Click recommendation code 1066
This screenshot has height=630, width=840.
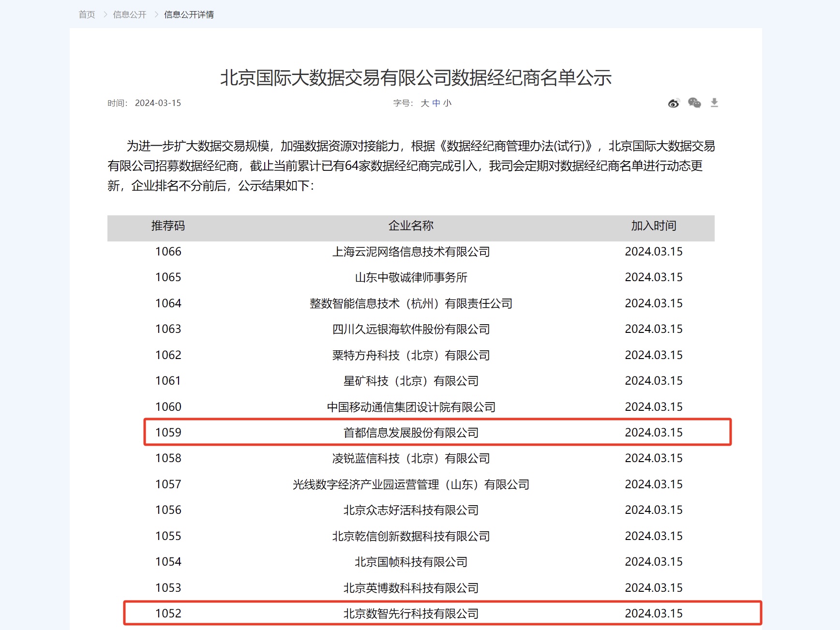pos(168,252)
